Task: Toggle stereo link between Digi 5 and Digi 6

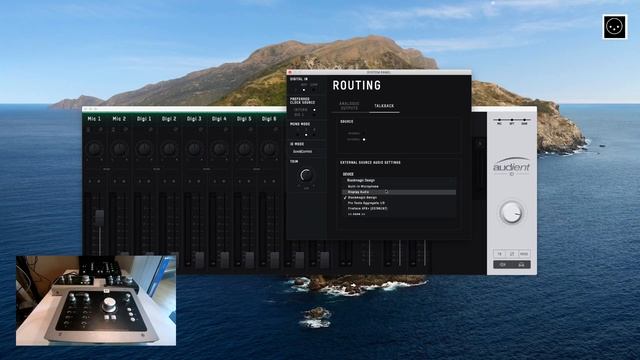Action: point(257,169)
